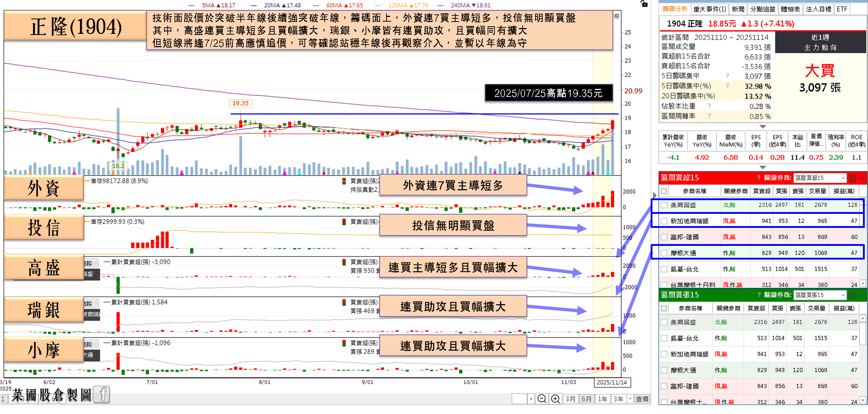
Task: Select the 6月 timeframe button
Action: [x=587, y=399]
